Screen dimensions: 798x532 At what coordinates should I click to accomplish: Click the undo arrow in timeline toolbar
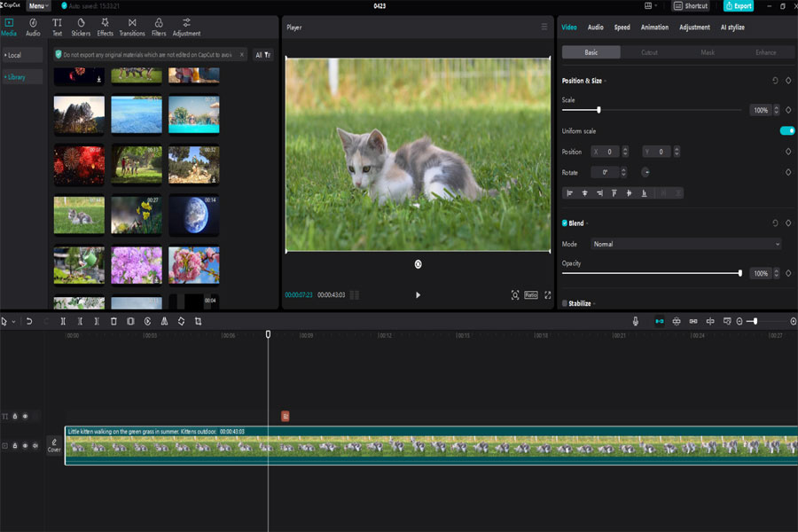(29, 321)
